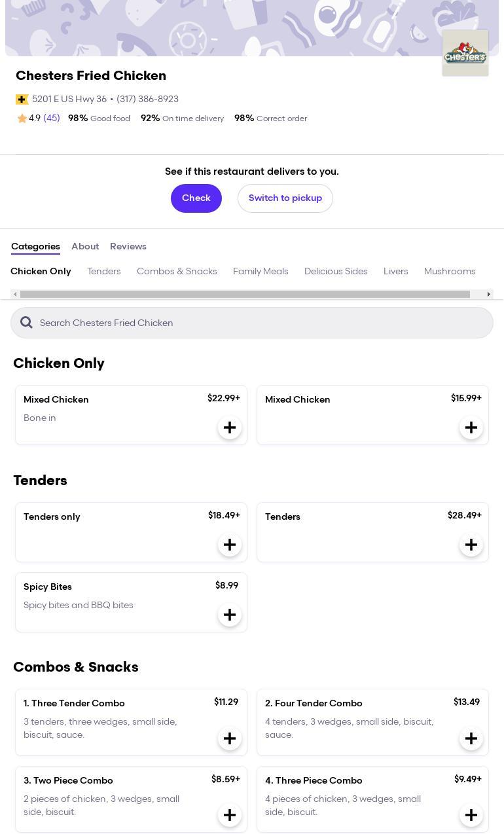Jump to Family Meals category

tap(261, 271)
